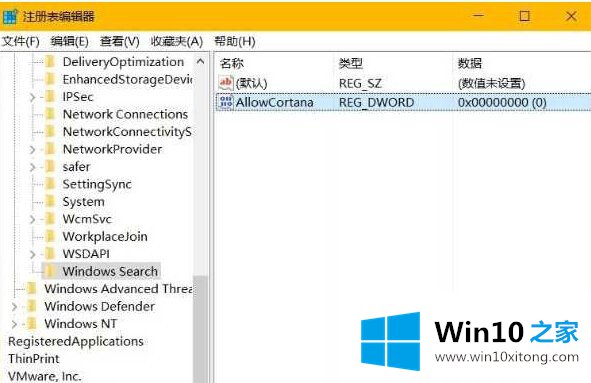Click the EnhancedStorageDevices folder icon
This screenshot has width=591, height=383.
50,79
